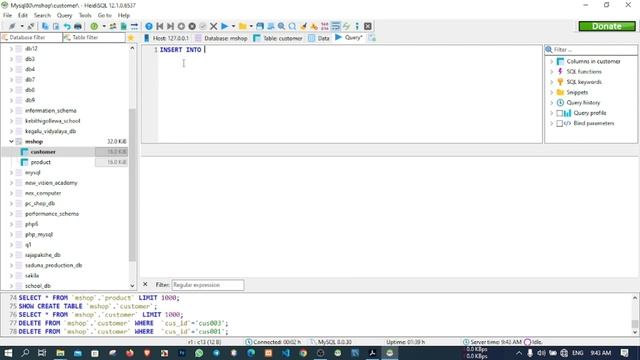Image resolution: width=640 pixels, height=360 pixels.
Task: Collapse the mshop database node
Action: tap(11, 142)
